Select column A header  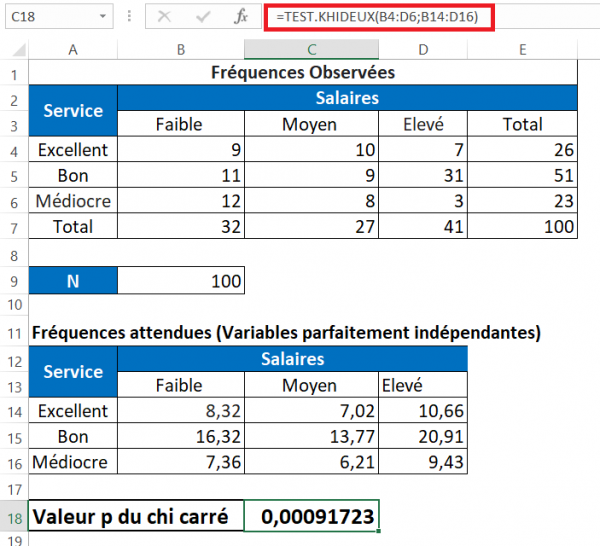[73, 50]
